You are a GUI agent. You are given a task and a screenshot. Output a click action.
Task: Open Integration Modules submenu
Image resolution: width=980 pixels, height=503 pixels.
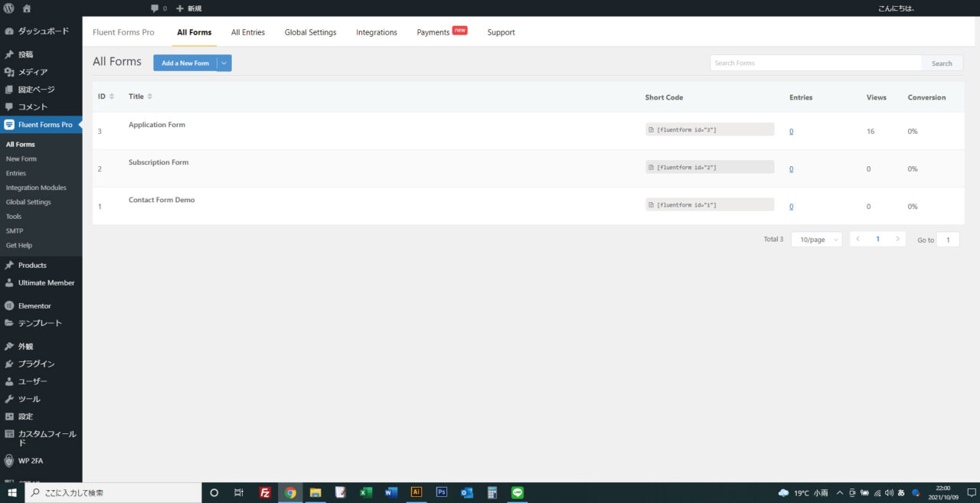[36, 188]
